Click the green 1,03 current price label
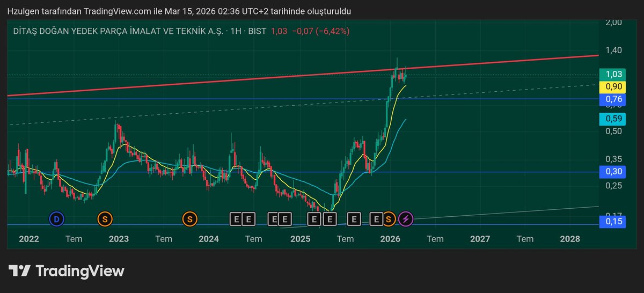The image size is (644, 293). tap(613, 75)
